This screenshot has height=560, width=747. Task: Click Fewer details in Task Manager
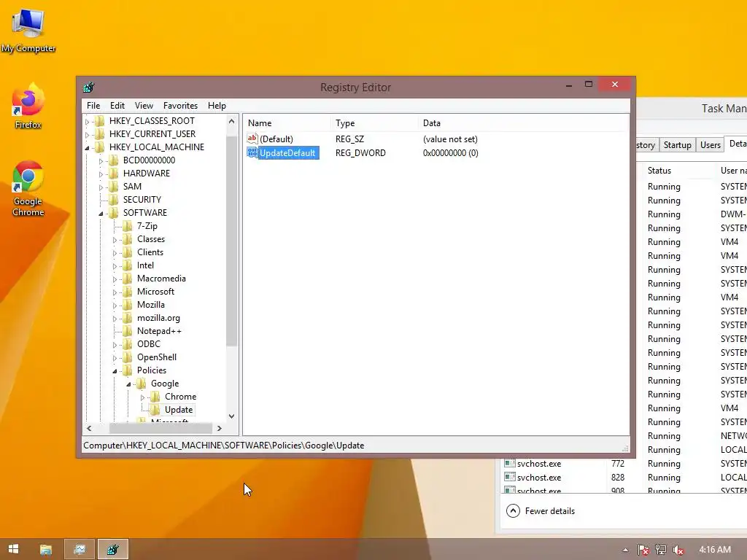point(550,511)
